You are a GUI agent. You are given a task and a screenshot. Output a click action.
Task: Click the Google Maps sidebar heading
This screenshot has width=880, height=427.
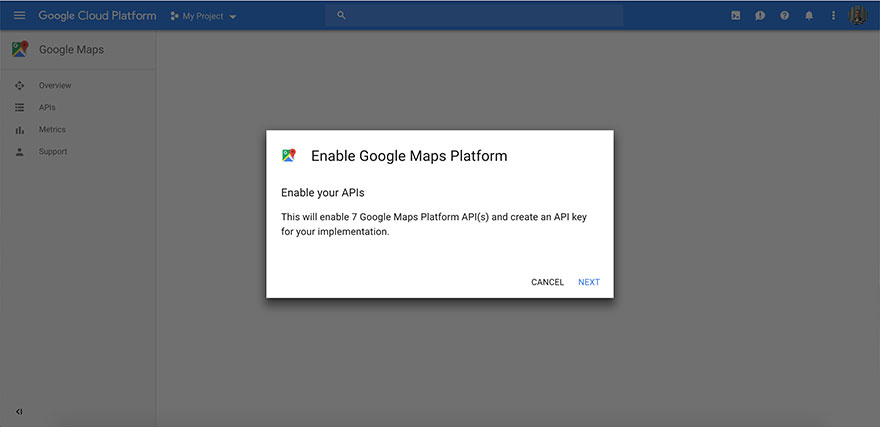[71, 49]
